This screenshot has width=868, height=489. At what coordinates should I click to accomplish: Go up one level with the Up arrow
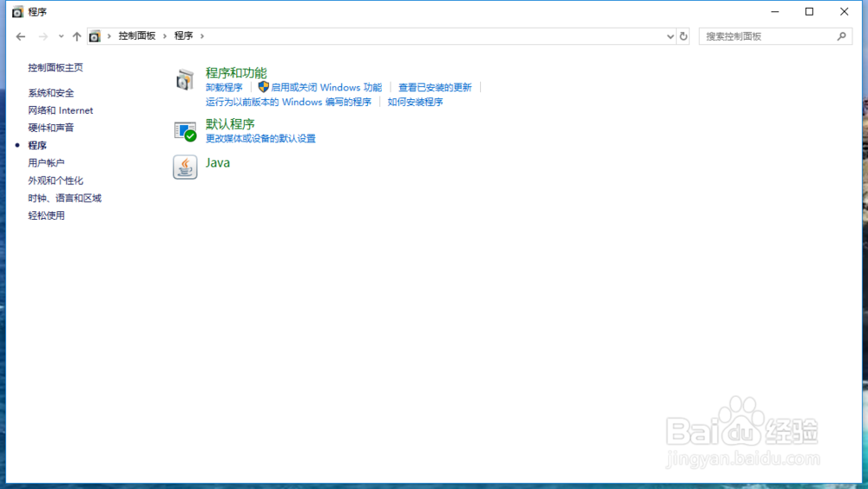(x=76, y=36)
